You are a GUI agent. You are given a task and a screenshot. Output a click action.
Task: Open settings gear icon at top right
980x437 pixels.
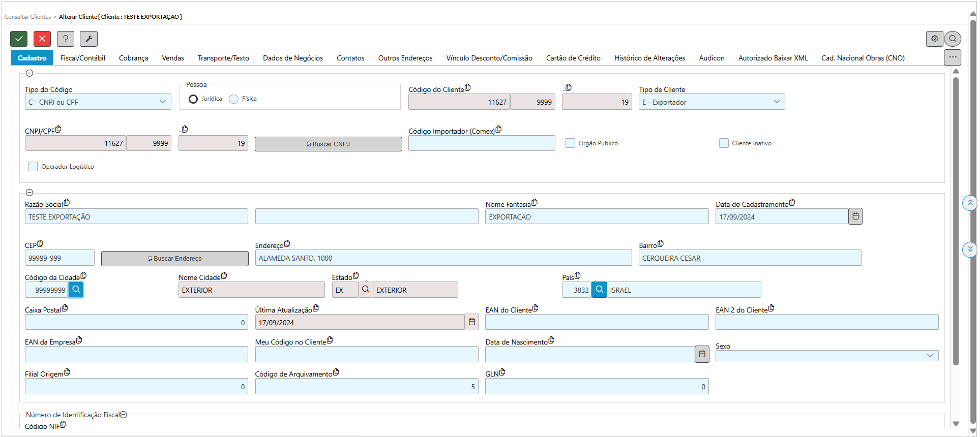click(x=934, y=39)
